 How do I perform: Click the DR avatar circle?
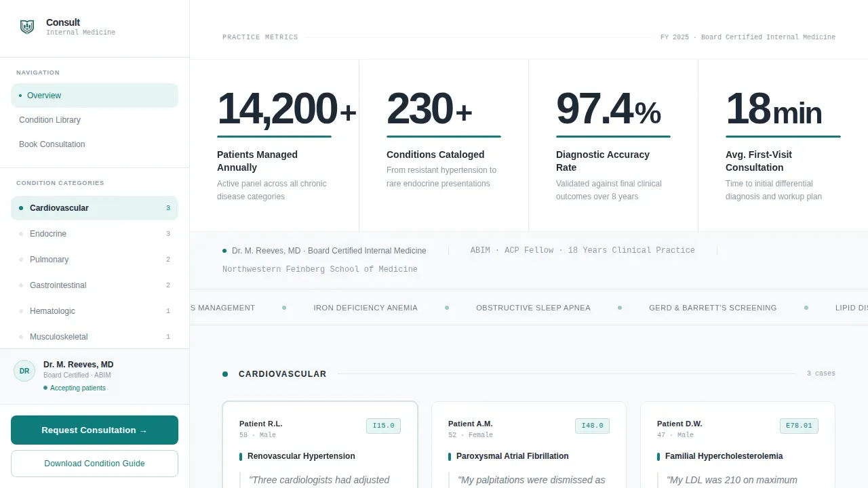pyautogui.click(x=24, y=371)
